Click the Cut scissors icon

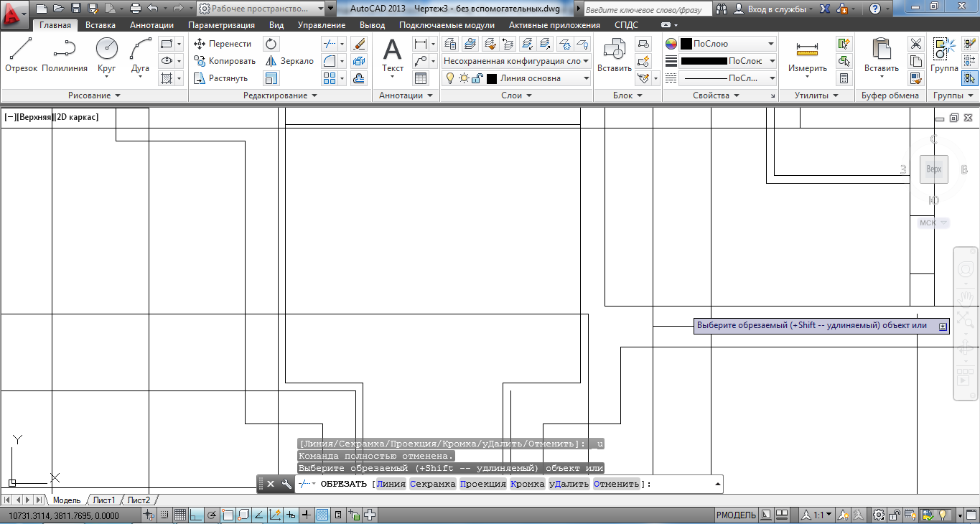click(915, 44)
